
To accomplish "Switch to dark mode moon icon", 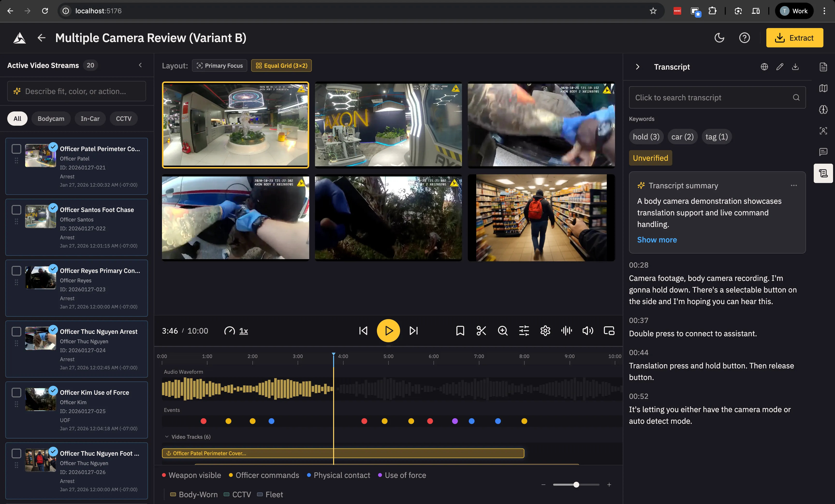I will 719,38.
